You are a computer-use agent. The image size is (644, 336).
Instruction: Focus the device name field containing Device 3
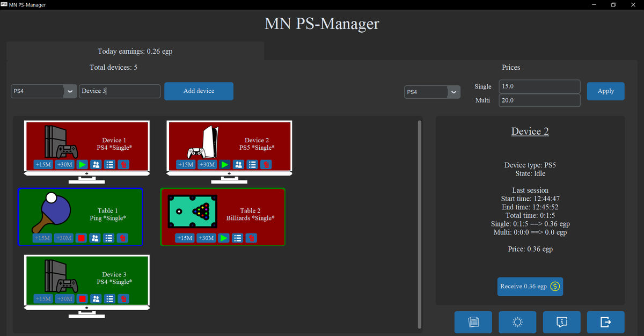pyautogui.click(x=120, y=91)
